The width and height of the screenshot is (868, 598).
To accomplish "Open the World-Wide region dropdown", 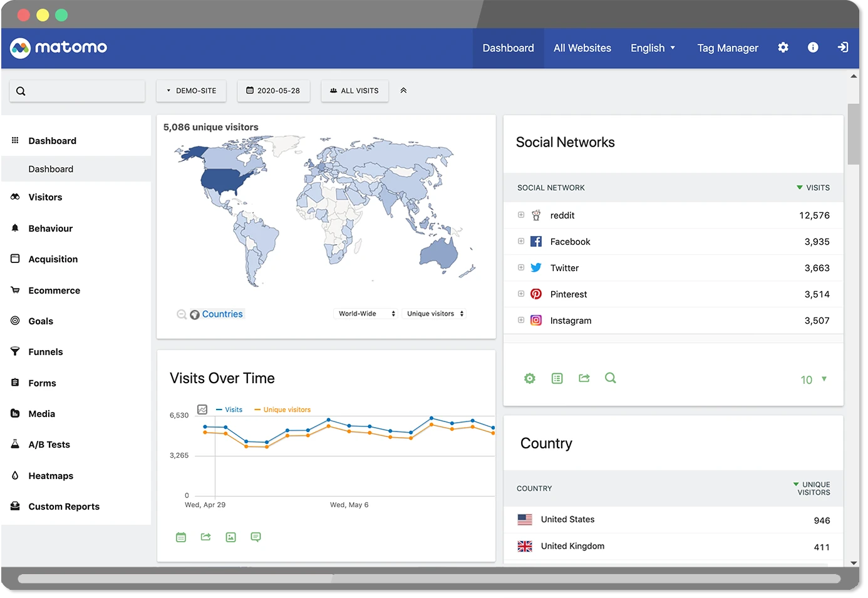I will (x=367, y=314).
